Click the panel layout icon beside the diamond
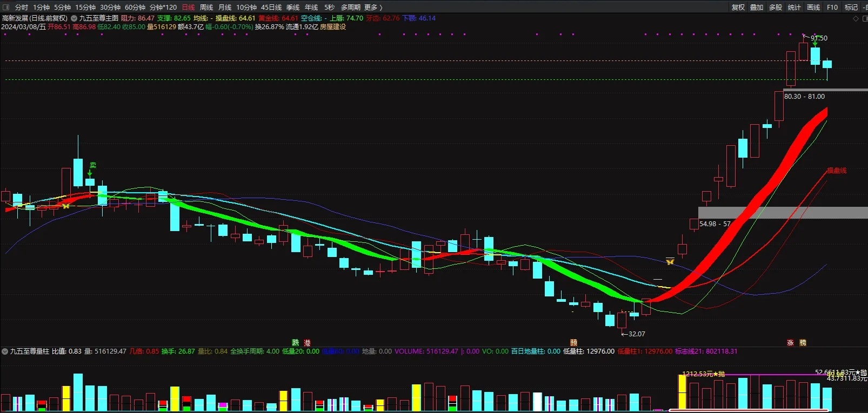The height and width of the screenshot is (413, 868). [864, 18]
